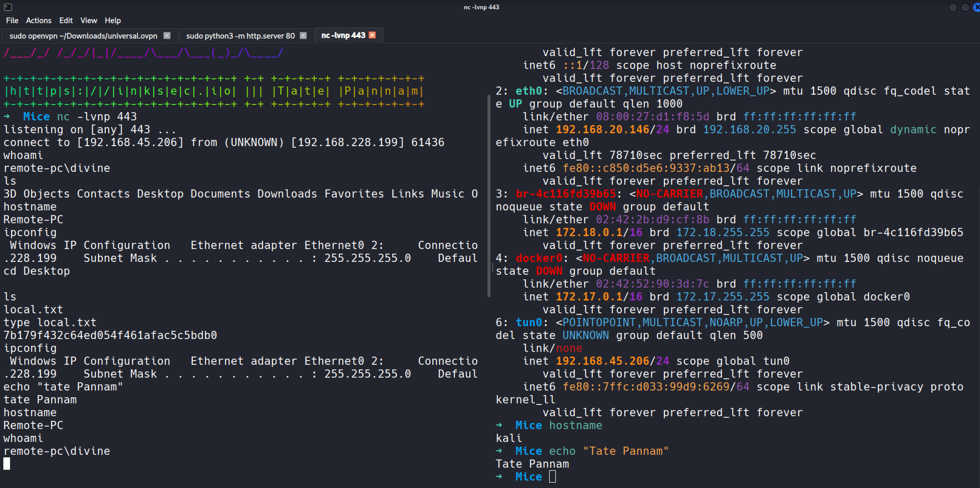Open the Edit menu
This screenshot has height=488, width=980.
pos(66,21)
